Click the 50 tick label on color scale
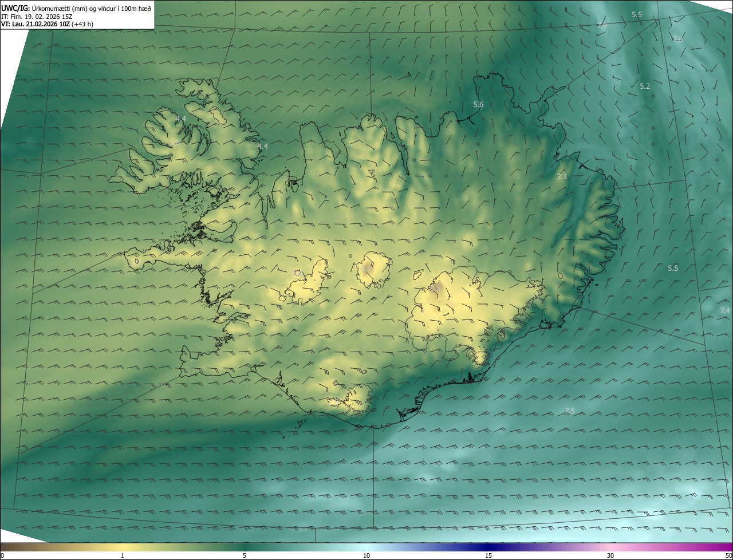Screen dimensions: 733x560 pos(728,555)
